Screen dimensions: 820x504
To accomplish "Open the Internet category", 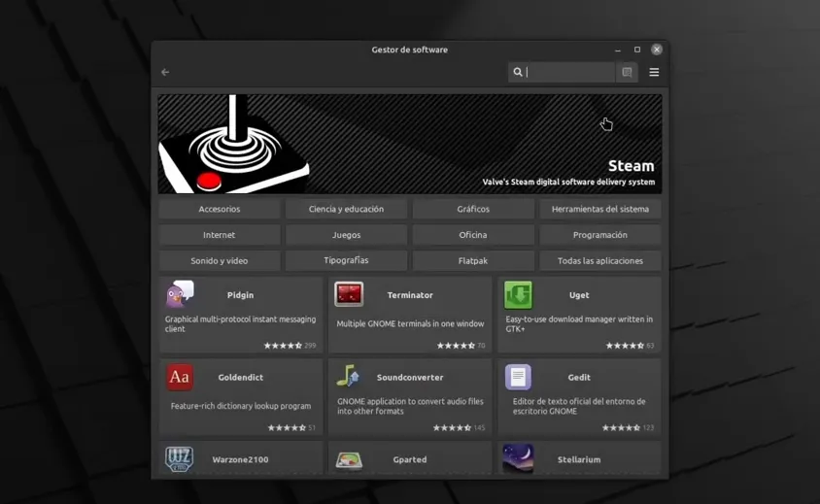I will click(x=220, y=235).
